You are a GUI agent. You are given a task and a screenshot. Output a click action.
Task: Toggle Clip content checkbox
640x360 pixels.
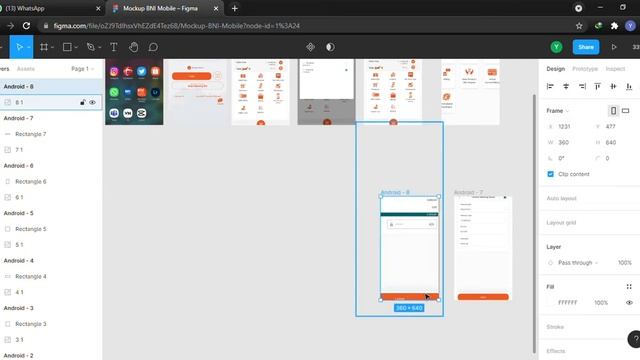tap(550, 174)
